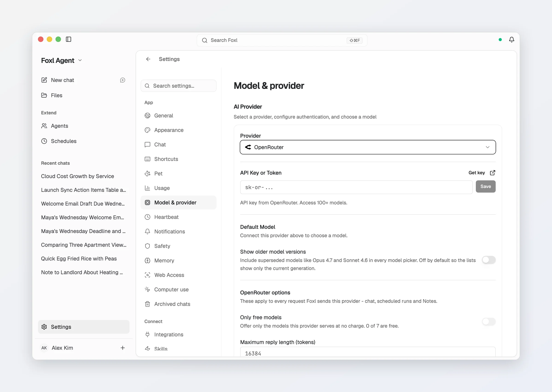The height and width of the screenshot is (392, 552).
Task: Focus the API Key or Token field
Action: [356, 187]
